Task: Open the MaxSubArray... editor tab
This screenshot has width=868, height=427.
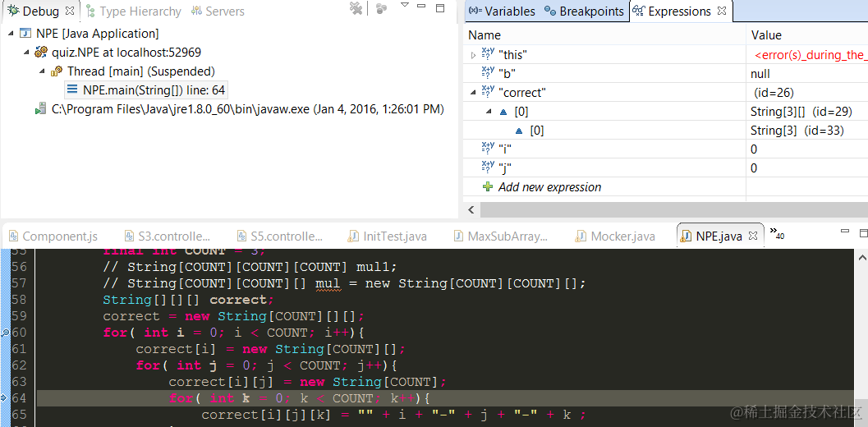Action: pos(500,236)
